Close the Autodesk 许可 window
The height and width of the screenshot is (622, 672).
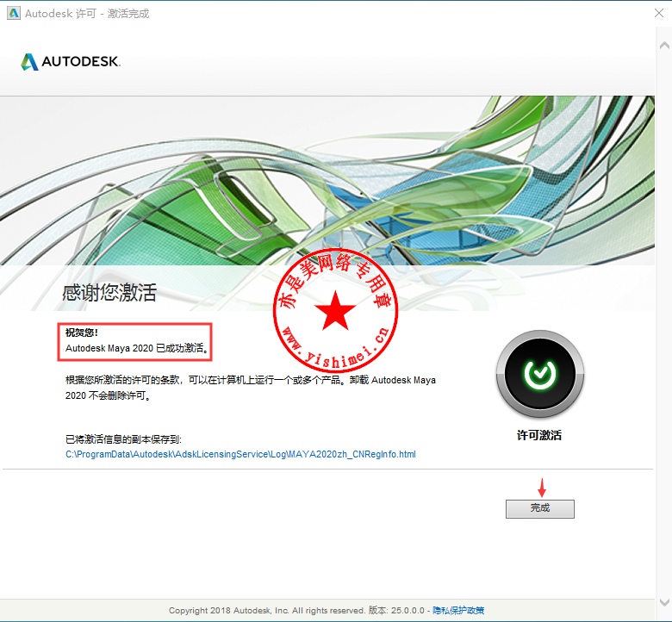pos(659,13)
